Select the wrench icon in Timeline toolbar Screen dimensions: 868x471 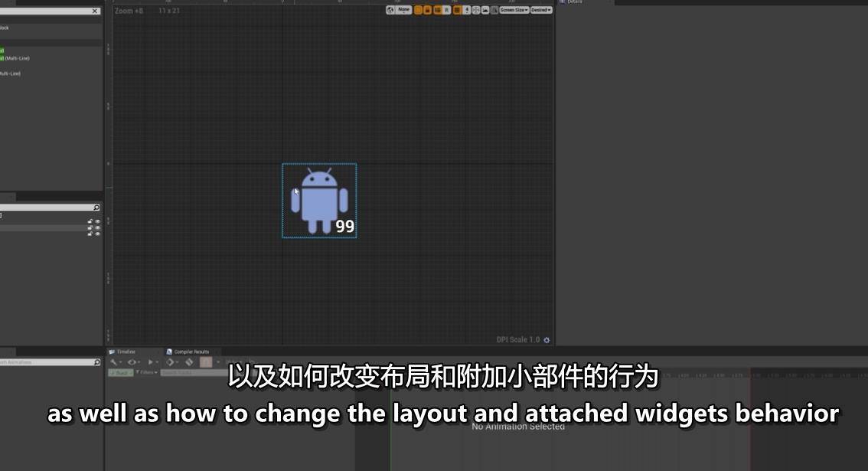pos(114,361)
